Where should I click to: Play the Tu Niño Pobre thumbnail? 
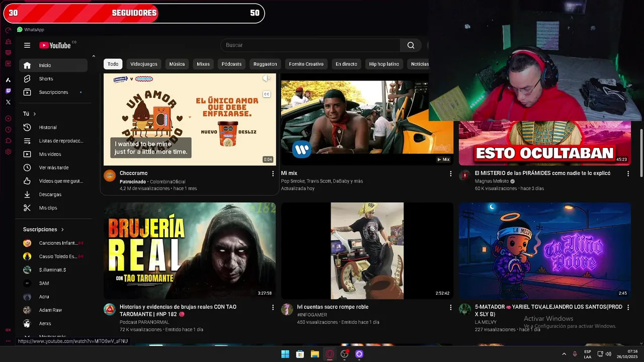pyautogui.click(x=544, y=251)
